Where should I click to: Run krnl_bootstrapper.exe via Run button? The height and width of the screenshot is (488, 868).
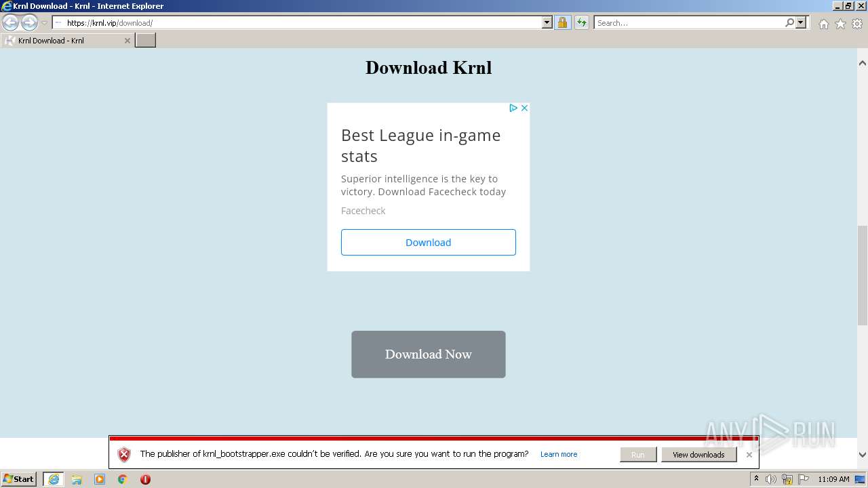tap(638, 455)
